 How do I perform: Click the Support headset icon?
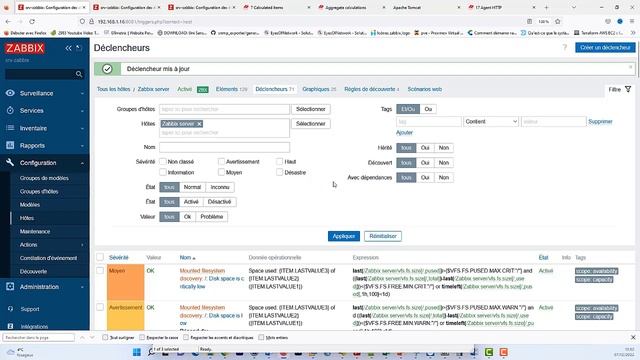10,309
